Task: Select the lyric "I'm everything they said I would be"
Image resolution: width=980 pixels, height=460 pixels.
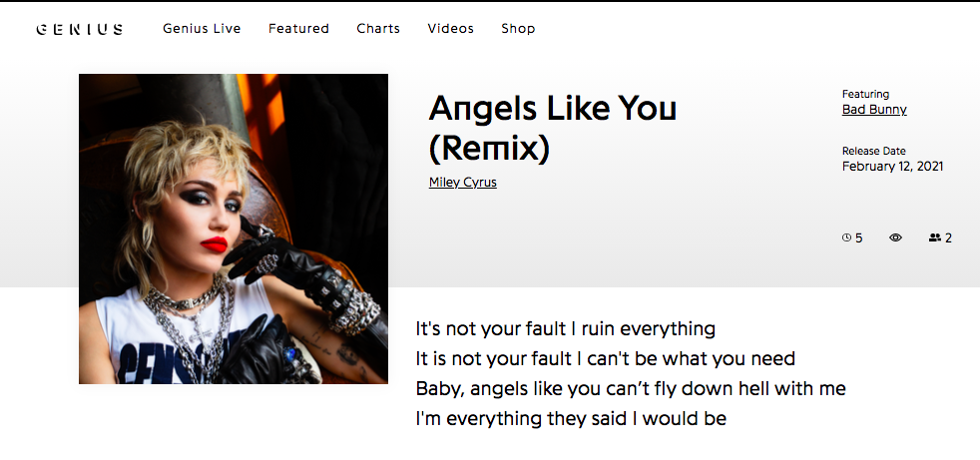Action: coord(571,419)
